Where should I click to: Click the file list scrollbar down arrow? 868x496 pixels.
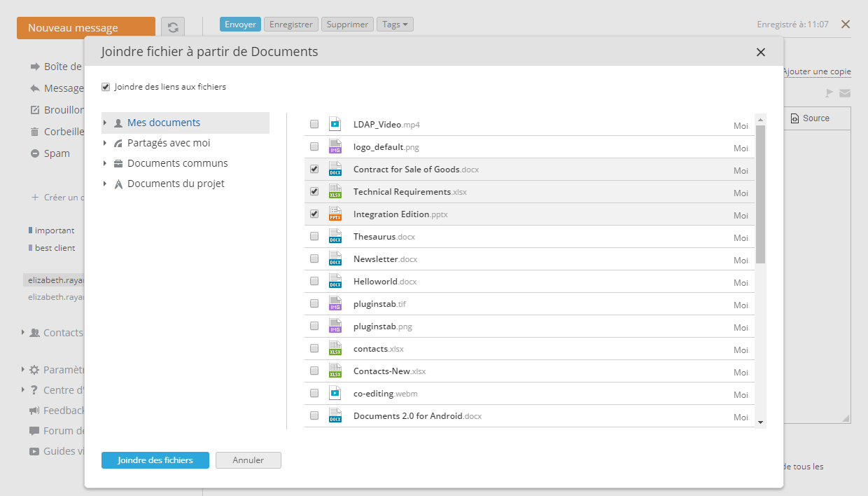tap(760, 422)
